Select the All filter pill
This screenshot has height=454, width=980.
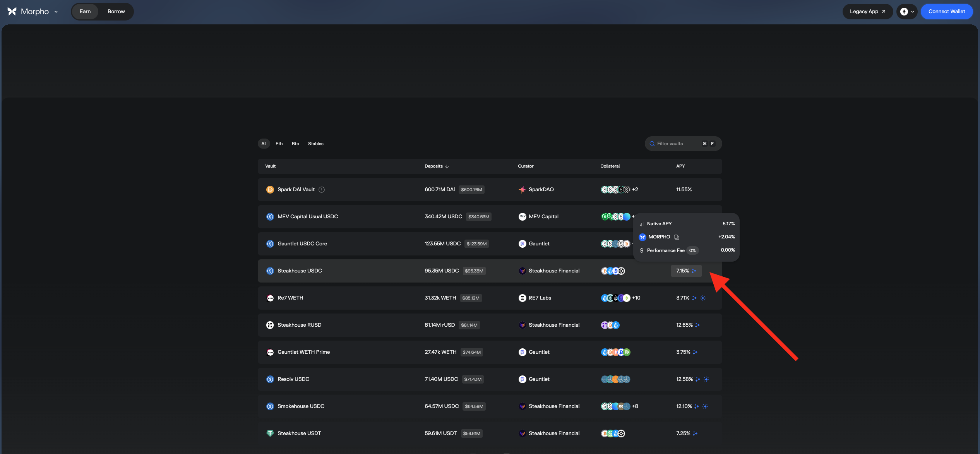click(264, 144)
